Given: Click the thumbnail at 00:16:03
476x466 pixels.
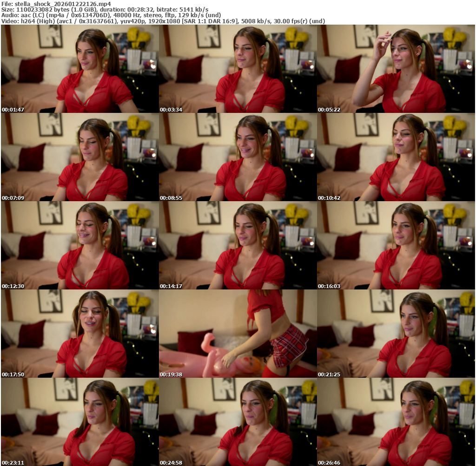Looking at the screenshot, I should click(396, 245).
